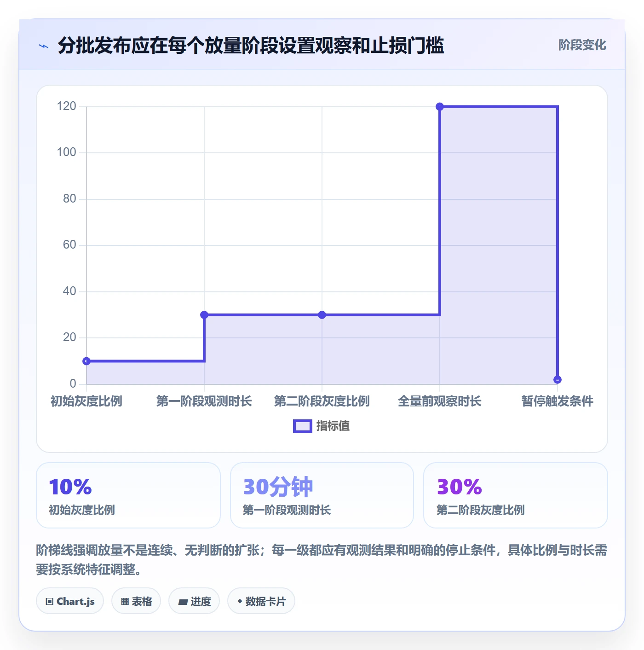Toggle the 指标值 legend color box

click(303, 426)
